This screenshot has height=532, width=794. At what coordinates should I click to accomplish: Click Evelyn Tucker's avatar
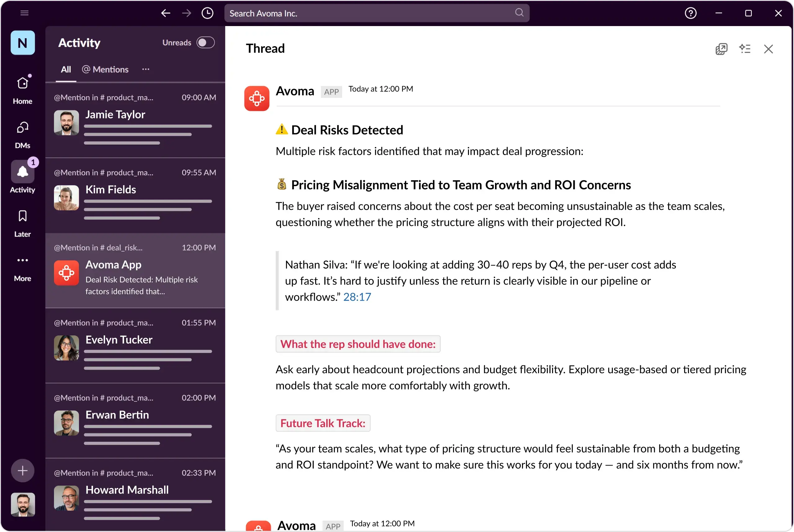pyautogui.click(x=66, y=348)
